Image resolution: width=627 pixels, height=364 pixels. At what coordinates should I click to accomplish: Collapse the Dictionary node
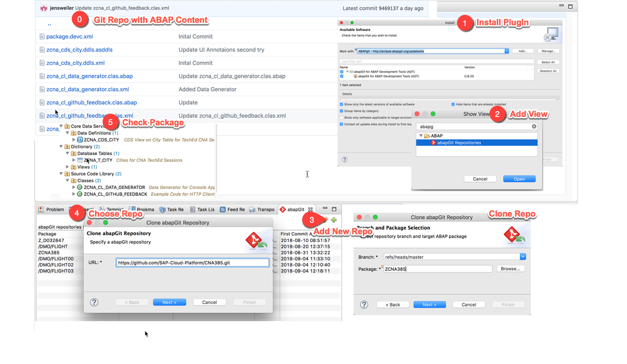click(x=61, y=147)
